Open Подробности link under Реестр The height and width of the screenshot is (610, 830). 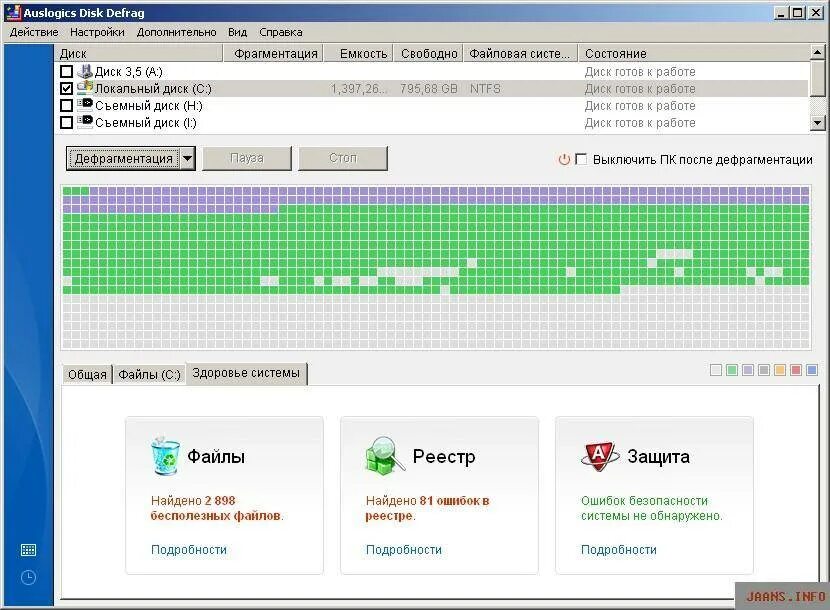pyautogui.click(x=404, y=550)
